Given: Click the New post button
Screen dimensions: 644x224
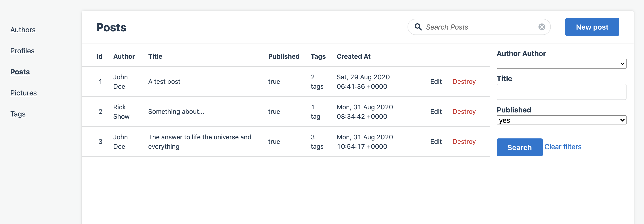Looking at the screenshot, I should (592, 27).
